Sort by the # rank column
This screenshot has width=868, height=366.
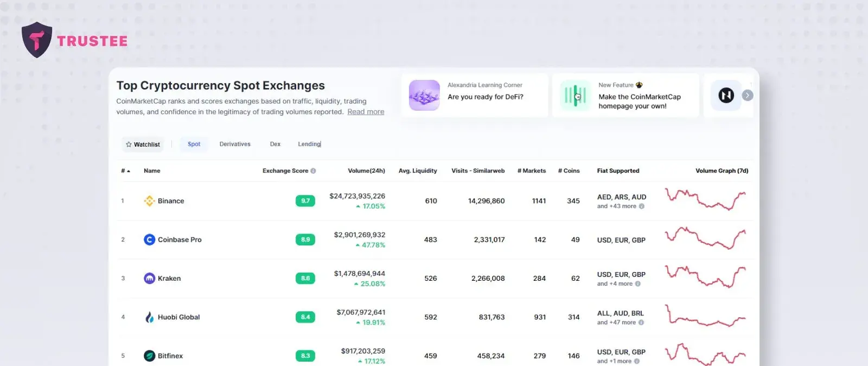125,171
